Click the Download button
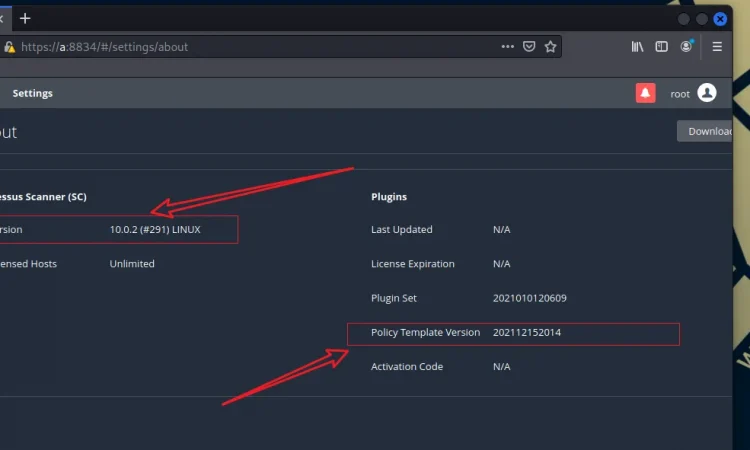The height and width of the screenshot is (450, 750). point(705,131)
